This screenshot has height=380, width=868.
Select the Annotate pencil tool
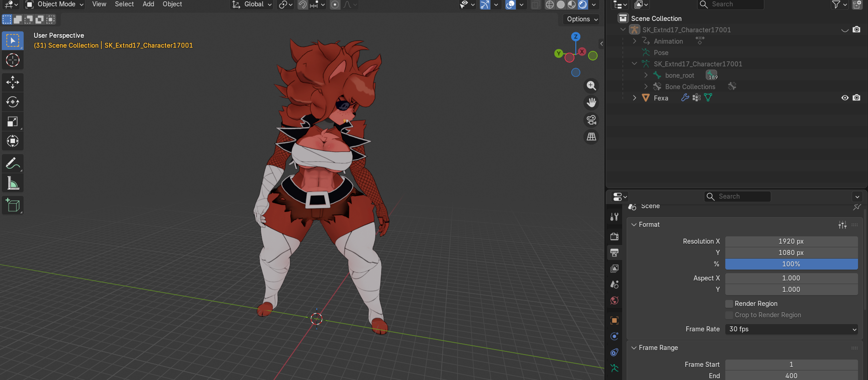tap(13, 164)
